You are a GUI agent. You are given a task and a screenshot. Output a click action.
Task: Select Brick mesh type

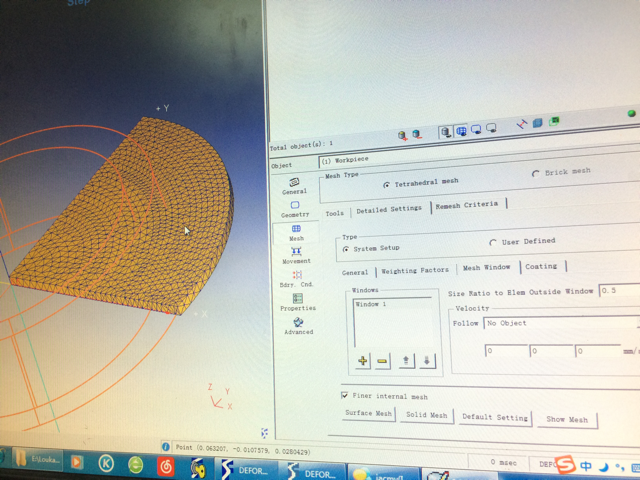(561, 172)
